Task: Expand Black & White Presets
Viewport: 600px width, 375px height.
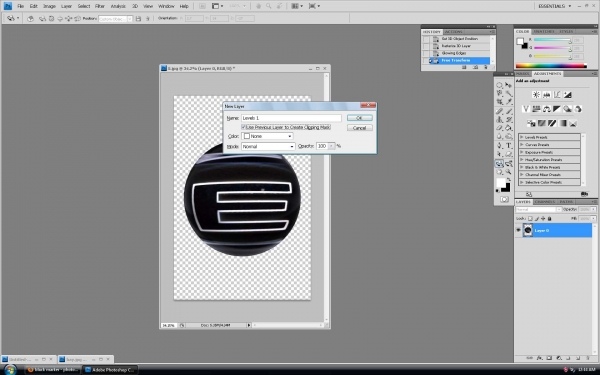Action: click(522, 167)
